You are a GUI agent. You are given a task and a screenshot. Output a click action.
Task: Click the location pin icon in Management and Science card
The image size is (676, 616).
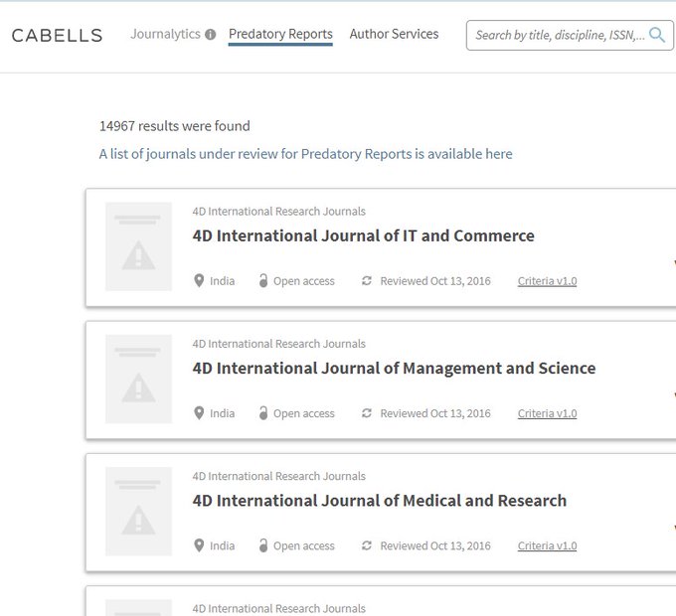199,412
